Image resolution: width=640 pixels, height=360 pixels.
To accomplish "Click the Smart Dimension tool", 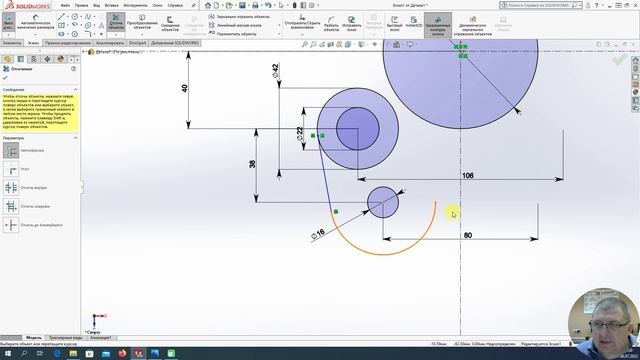I will click(36, 22).
